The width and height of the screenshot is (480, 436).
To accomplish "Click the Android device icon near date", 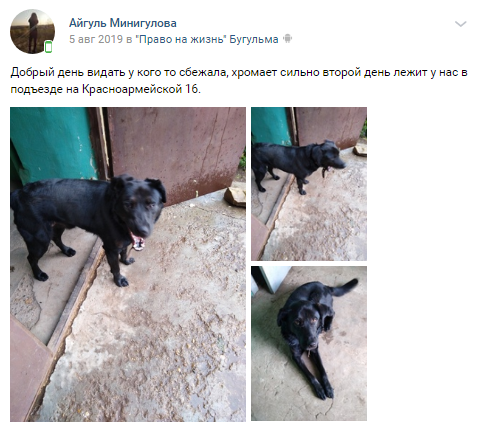I will 287,39.
